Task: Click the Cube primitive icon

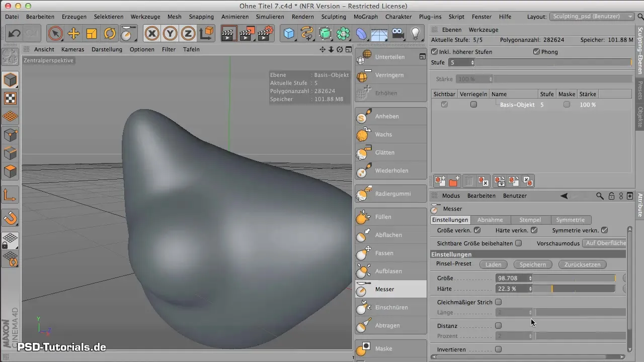Action: (x=289, y=34)
